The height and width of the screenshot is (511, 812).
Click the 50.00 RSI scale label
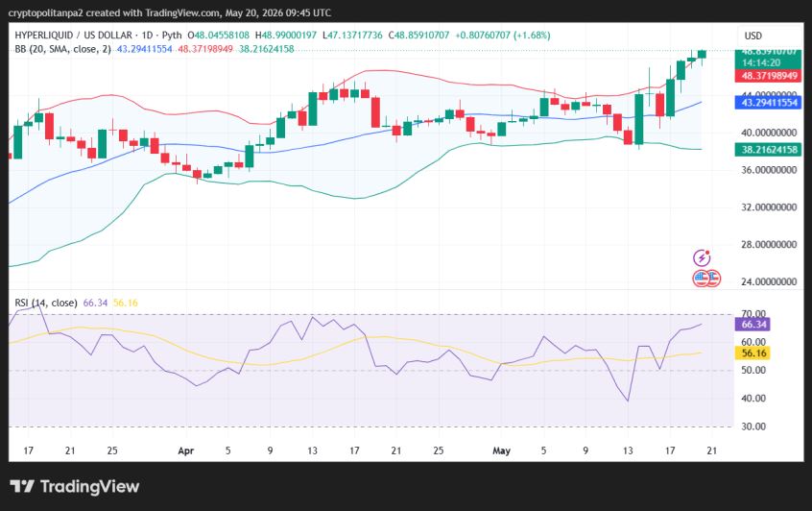(x=753, y=370)
